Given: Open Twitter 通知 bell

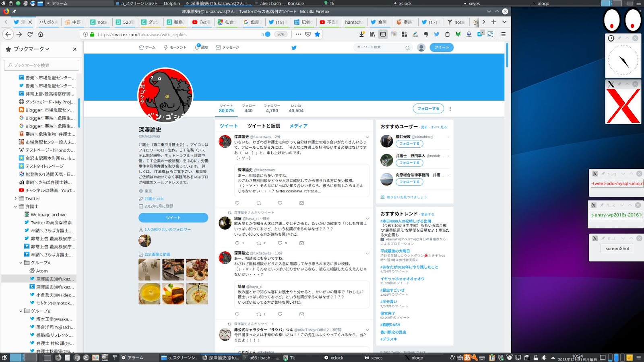Looking at the screenshot, I should point(201,47).
